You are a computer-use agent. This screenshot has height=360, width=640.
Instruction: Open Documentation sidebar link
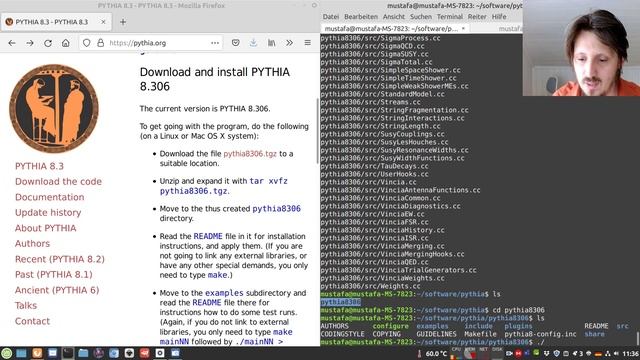coord(49,197)
